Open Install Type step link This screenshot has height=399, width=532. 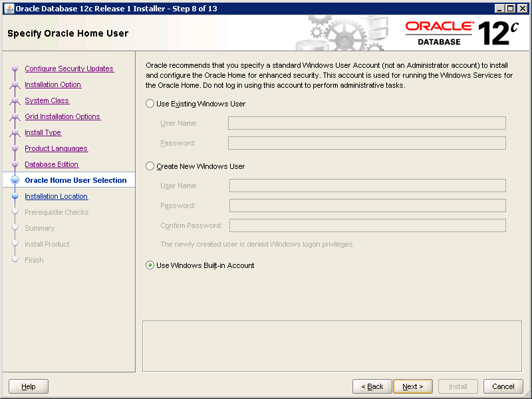(x=43, y=132)
